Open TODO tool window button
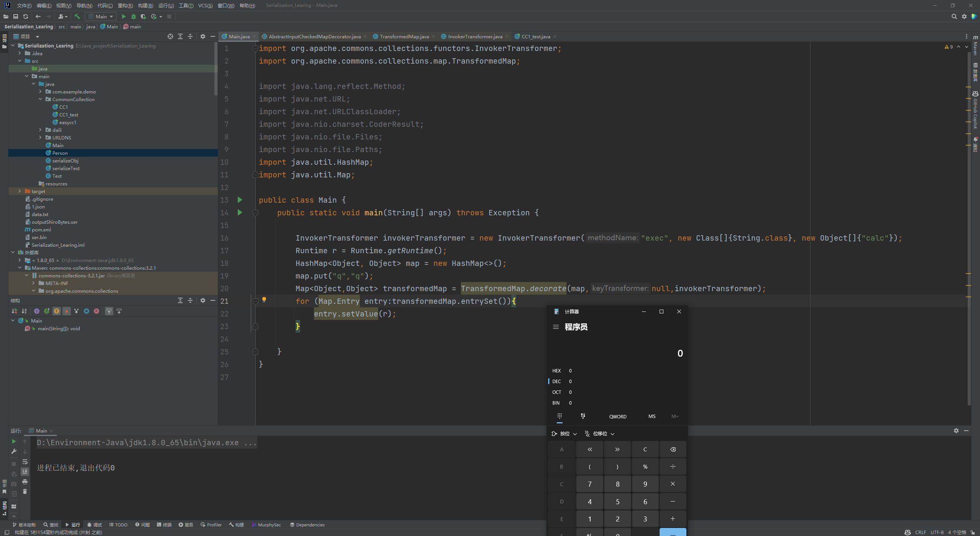 pos(118,525)
